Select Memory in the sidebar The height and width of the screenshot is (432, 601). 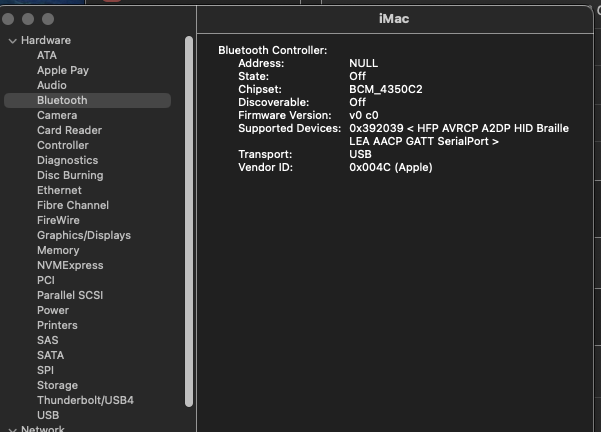click(x=58, y=250)
